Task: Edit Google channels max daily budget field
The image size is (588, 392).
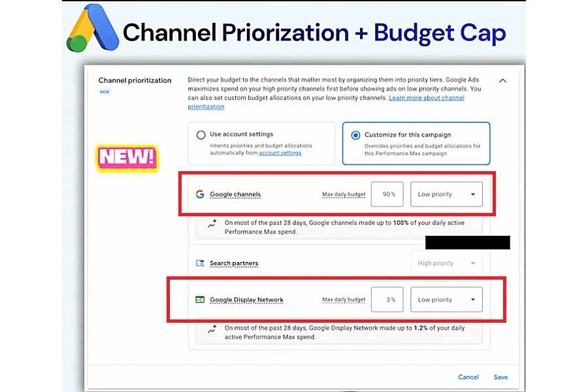Action: (387, 194)
